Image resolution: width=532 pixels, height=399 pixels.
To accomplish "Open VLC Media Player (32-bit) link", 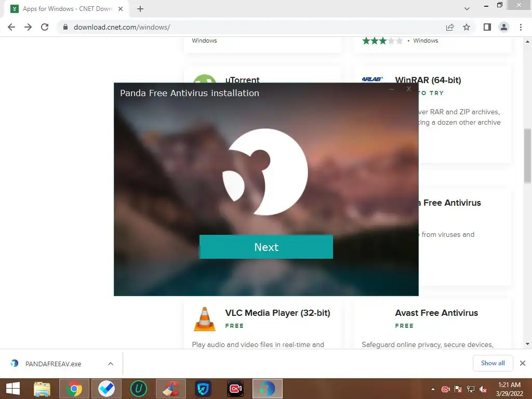I will coord(277,313).
